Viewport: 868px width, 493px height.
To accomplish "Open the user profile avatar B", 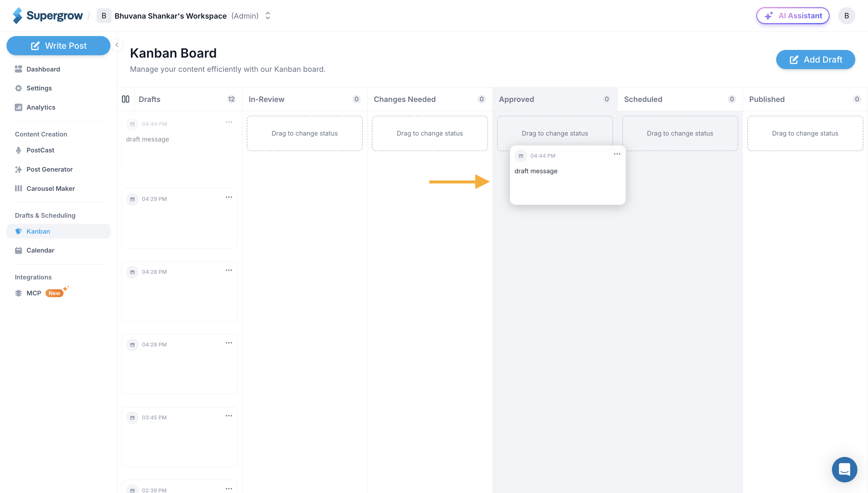I will [846, 16].
